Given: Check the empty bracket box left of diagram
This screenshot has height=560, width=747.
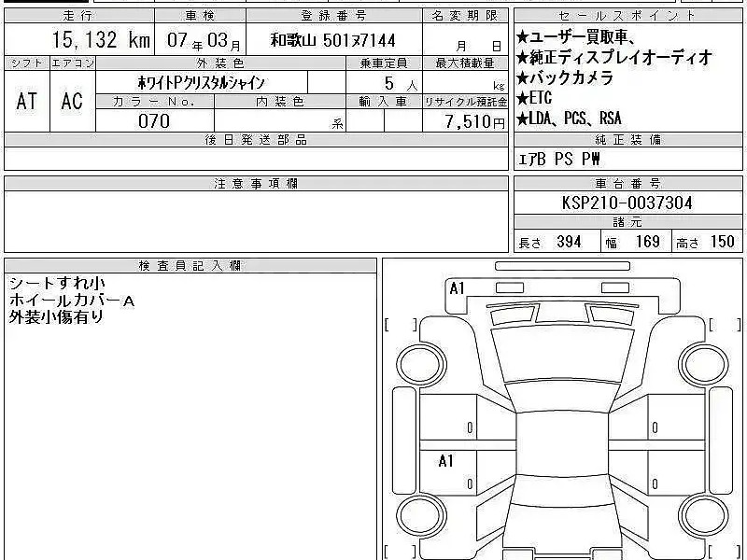Looking at the screenshot, I should coord(401,325).
